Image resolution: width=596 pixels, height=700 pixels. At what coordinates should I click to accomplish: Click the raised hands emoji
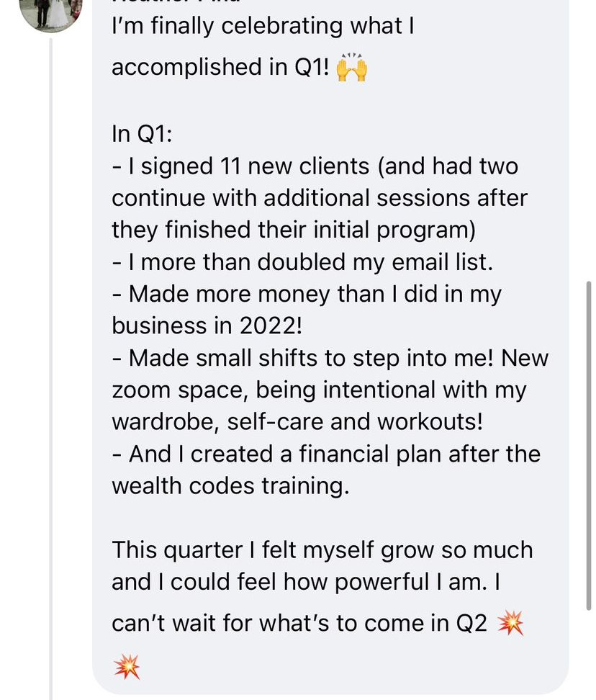click(351, 68)
